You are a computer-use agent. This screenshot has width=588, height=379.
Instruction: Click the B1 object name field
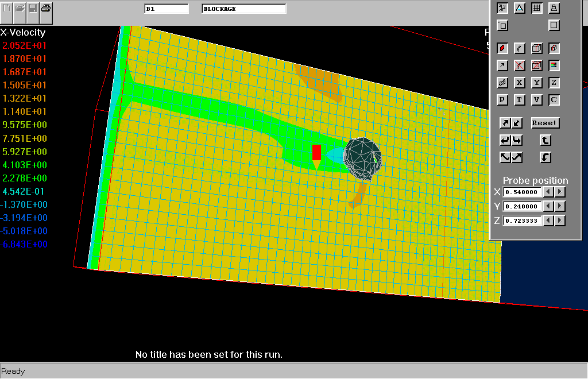pyautogui.click(x=166, y=9)
